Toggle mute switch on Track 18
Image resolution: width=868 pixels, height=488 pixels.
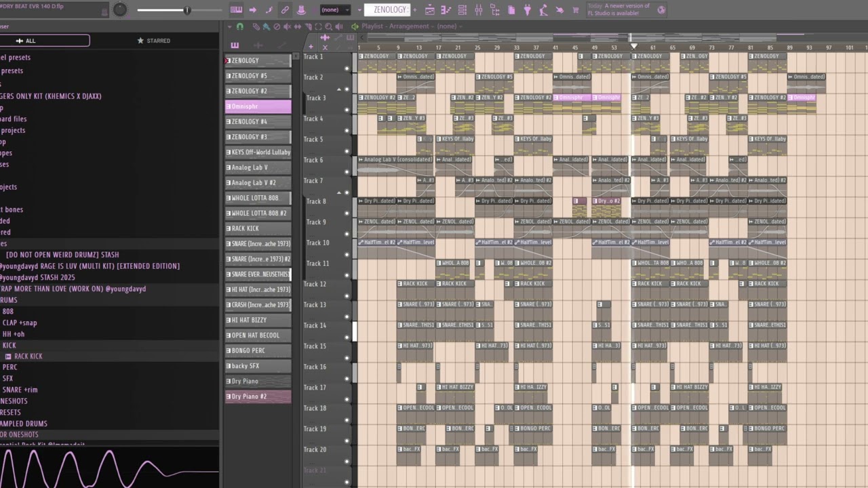pyautogui.click(x=347, y=420)
